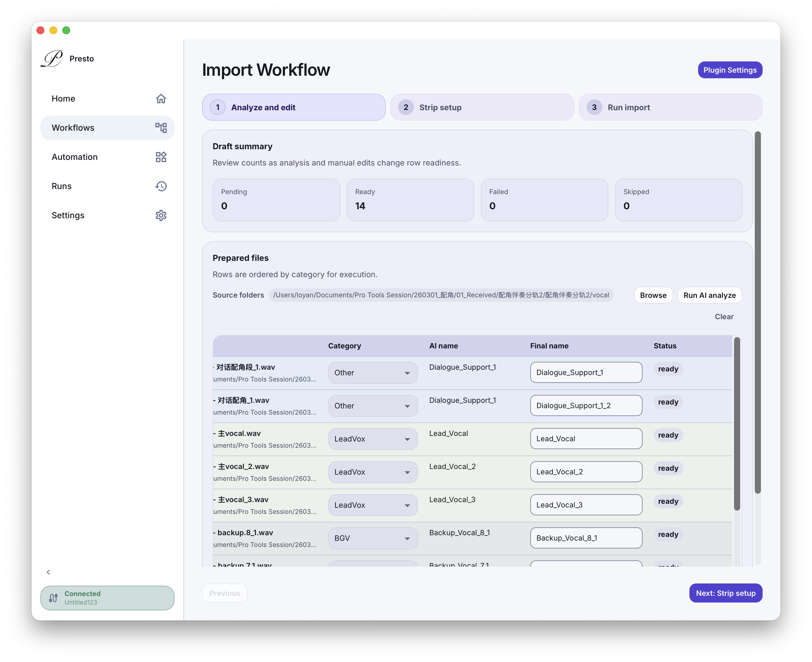Switch to the Strip setup step

click(482, 107)
